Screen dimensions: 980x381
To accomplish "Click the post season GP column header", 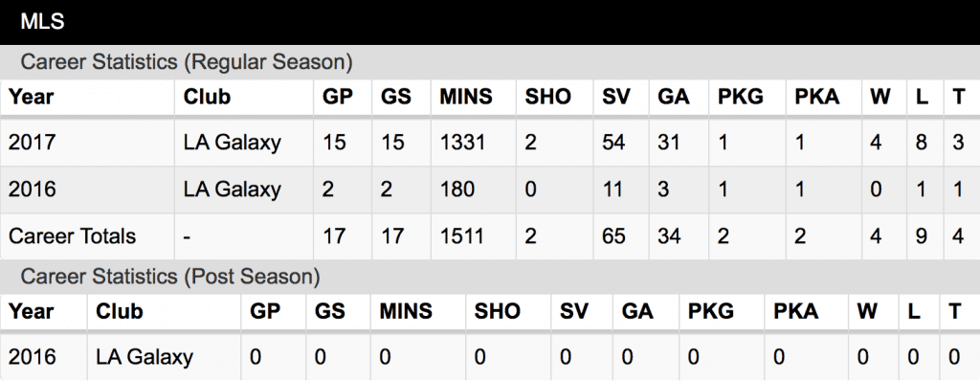I will tap(265, 311).
